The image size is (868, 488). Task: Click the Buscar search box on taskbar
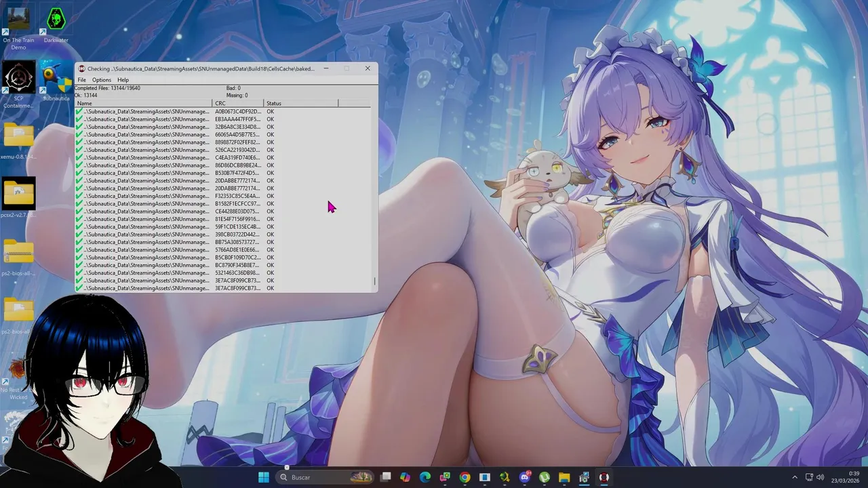tap(325, 477)
